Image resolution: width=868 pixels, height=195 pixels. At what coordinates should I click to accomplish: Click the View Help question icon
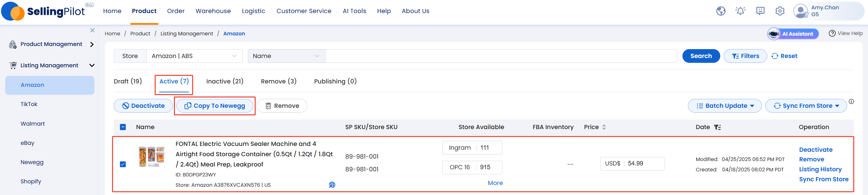pyautogui.click(x=832, y=33)
